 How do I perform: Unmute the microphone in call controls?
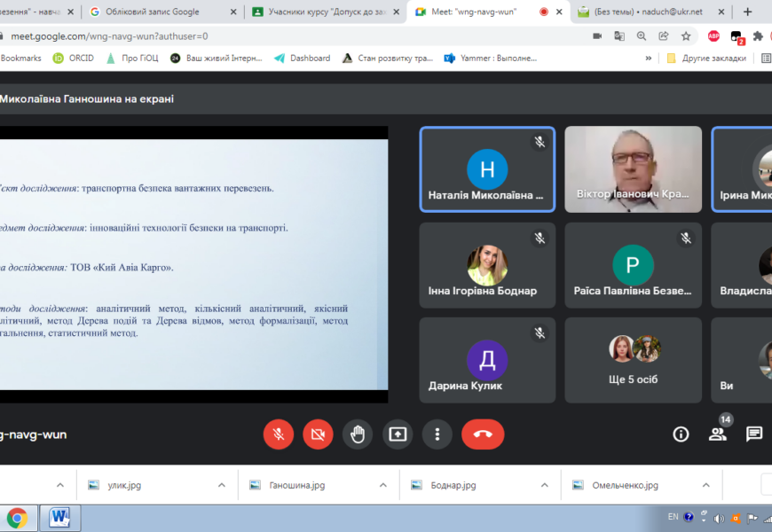279,434
